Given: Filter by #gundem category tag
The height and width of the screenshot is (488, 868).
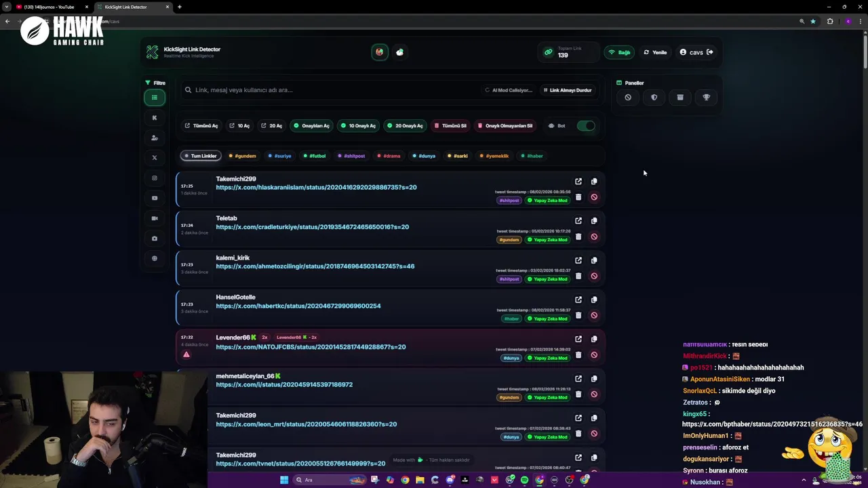Looking at the screenshot, I should pyautogui.click(x=242, y=156).
